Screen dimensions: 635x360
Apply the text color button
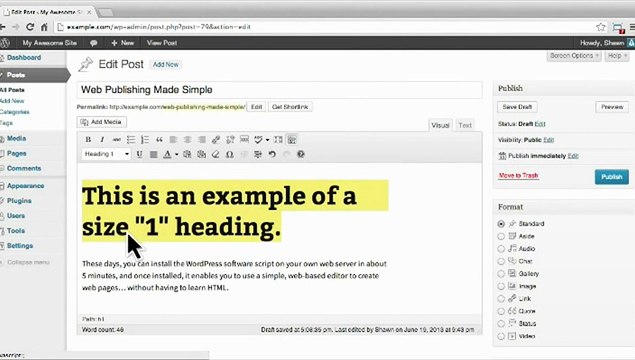(167, 154)
